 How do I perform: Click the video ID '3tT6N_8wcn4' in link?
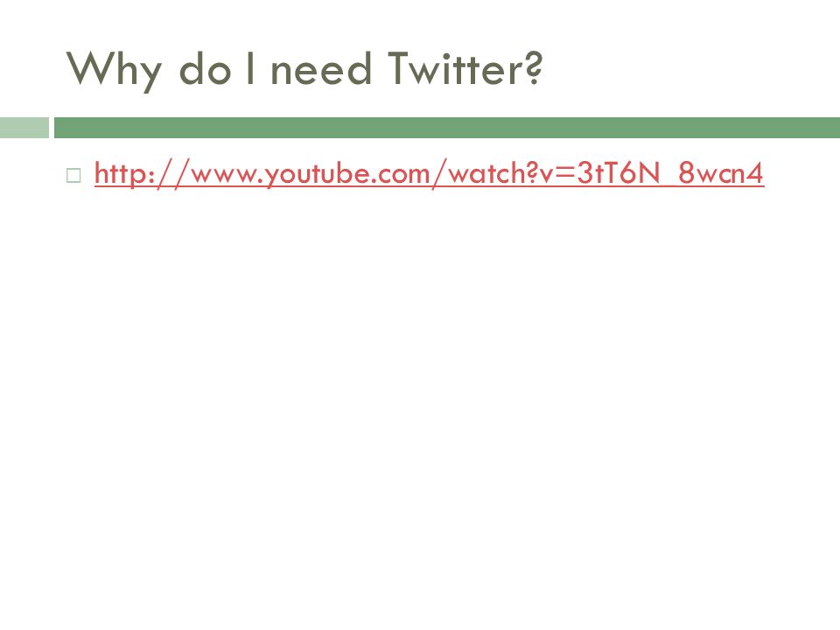pos(671,173)
